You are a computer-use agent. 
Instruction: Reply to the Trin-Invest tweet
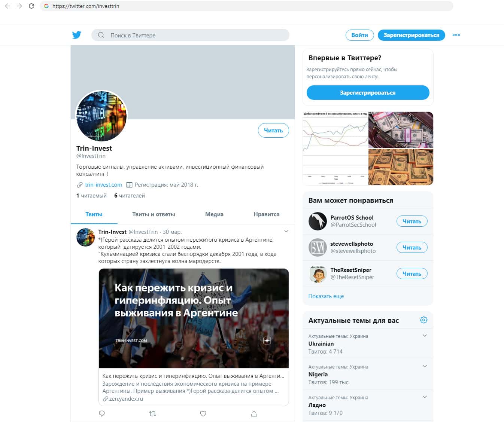click(x=102, y=413)
